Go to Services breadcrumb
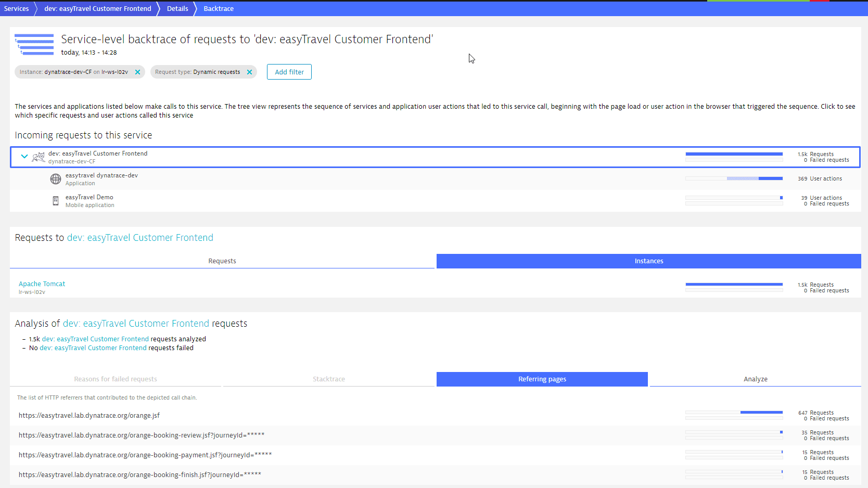868x488 pixels. click(x=16, y=9)
